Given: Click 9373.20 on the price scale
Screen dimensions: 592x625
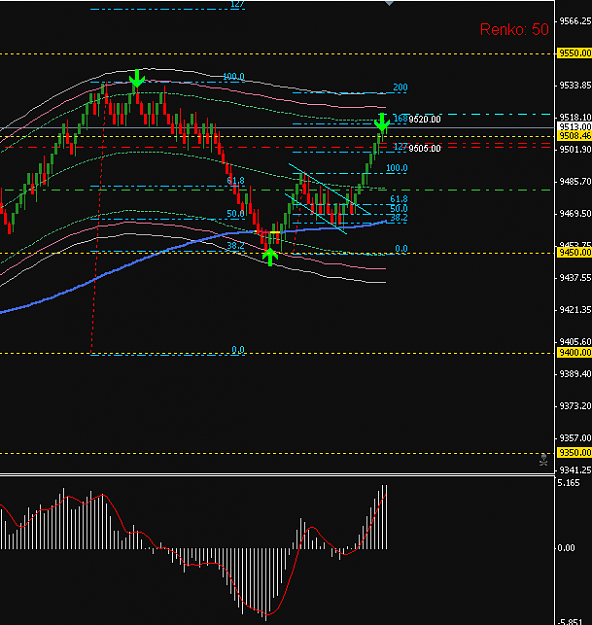Looking at the screenshot, I should 575,406.
